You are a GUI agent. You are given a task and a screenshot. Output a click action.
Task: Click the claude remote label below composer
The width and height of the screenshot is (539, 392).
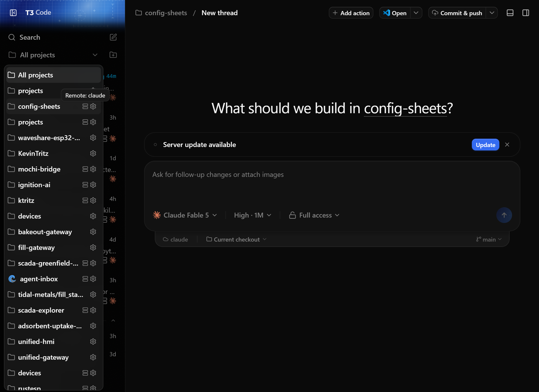[175, 239]
